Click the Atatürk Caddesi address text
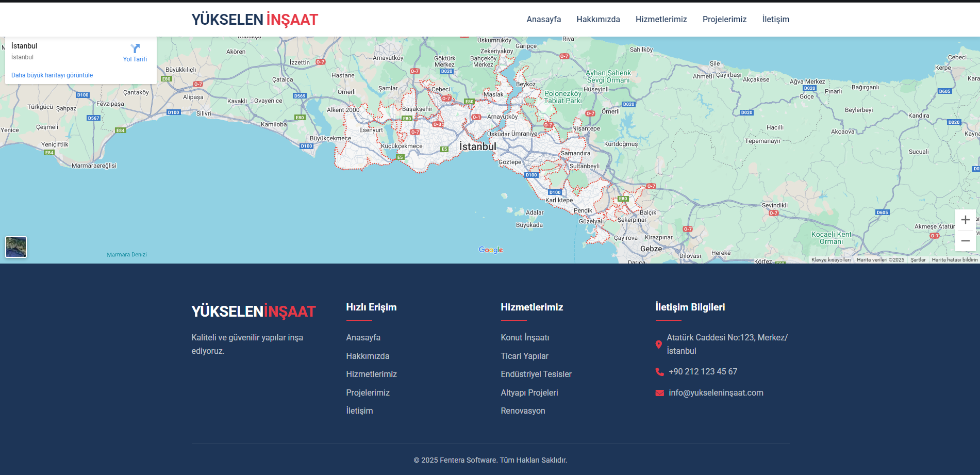This screenshot has height=475, width=980. click(x=727, y=344)
